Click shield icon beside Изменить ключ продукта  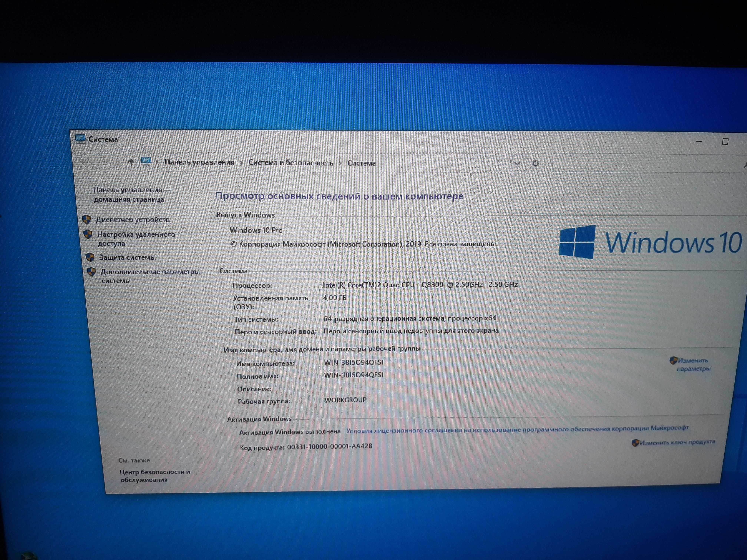[635, 443]
